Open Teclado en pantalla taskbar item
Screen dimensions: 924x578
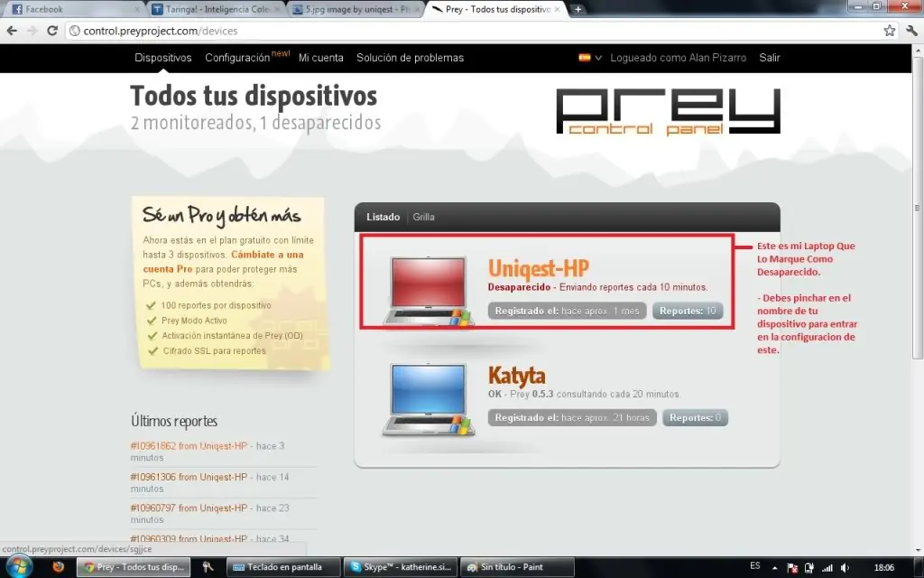(282, 567)
